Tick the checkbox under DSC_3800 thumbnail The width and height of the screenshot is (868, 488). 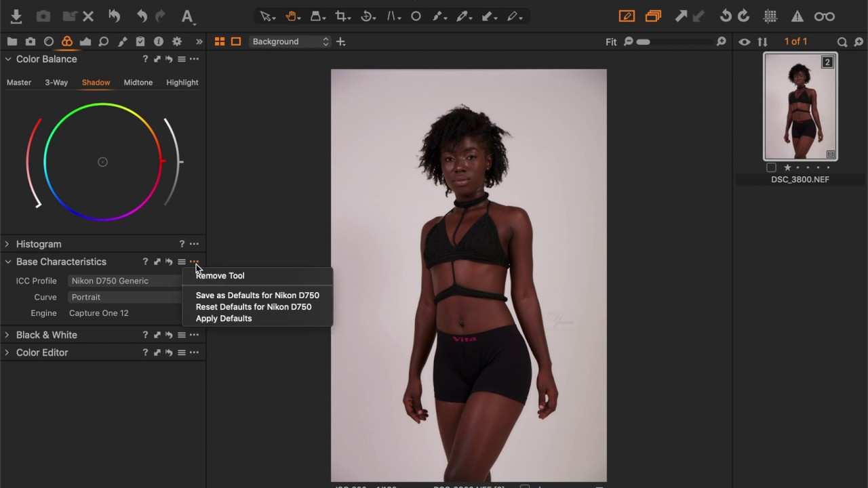771,167
